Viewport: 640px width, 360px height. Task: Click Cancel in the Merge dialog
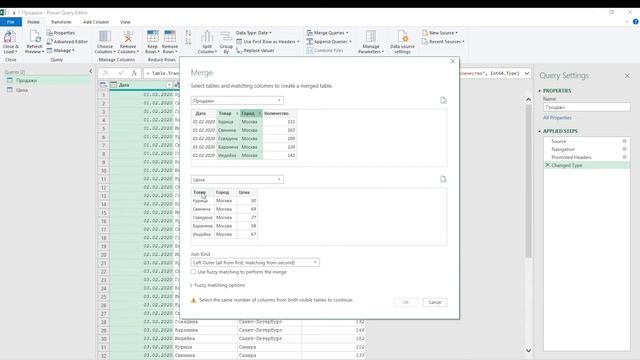click(x=435, y=302)
